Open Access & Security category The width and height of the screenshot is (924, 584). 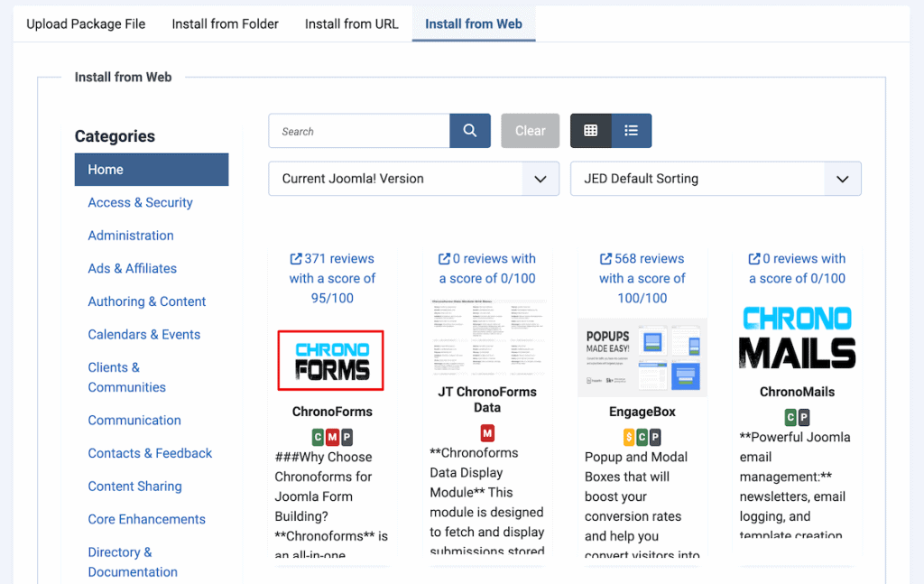[x=140, y=203]
